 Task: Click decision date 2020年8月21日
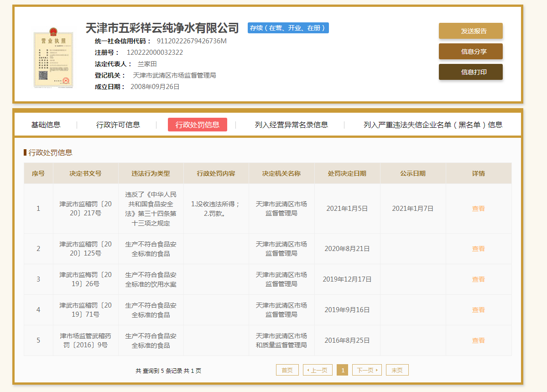pyautogui.click(x=347, y=249)
